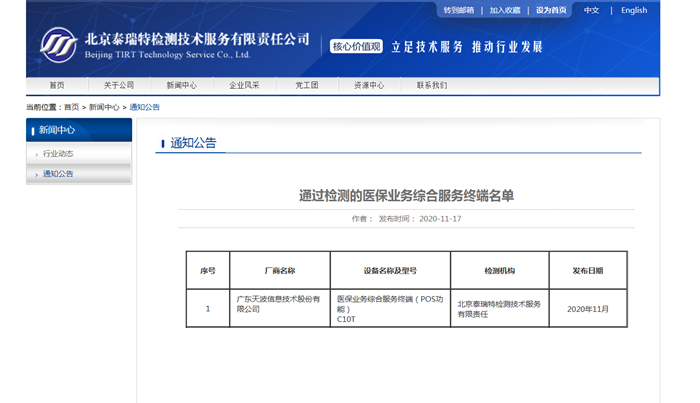
Task: Click 首页 in the breadcrumb trail
Action: pos(71,106)
